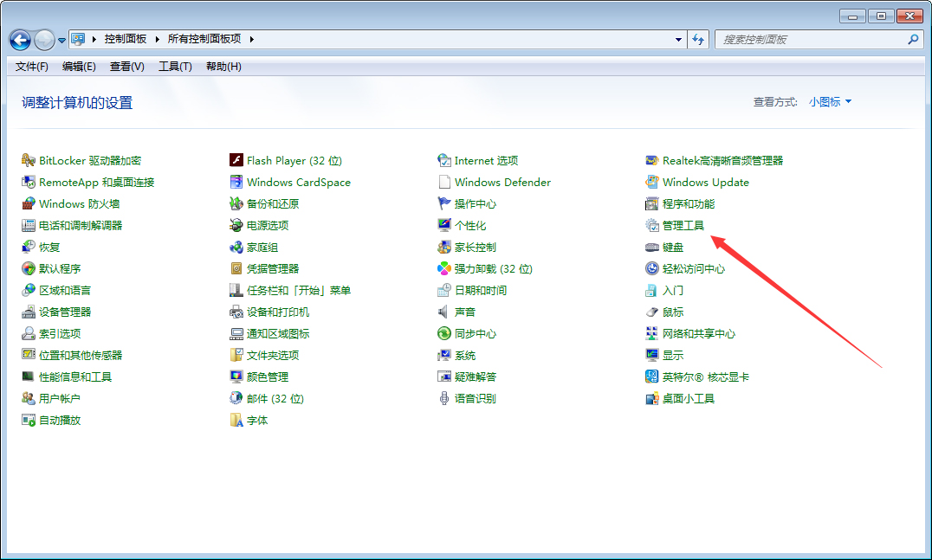Open Windows Defender

click(x=502, y=182)
